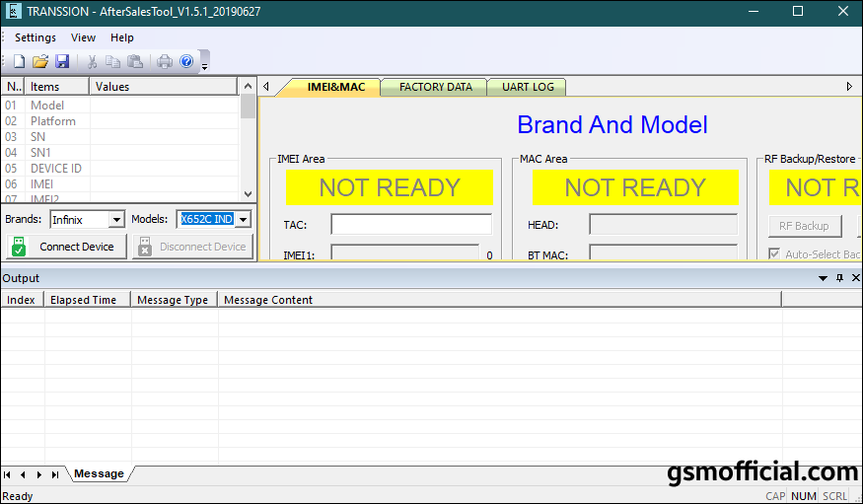Click the Open folder toolbar icon
863x504 pixels.
coord(40,61)
